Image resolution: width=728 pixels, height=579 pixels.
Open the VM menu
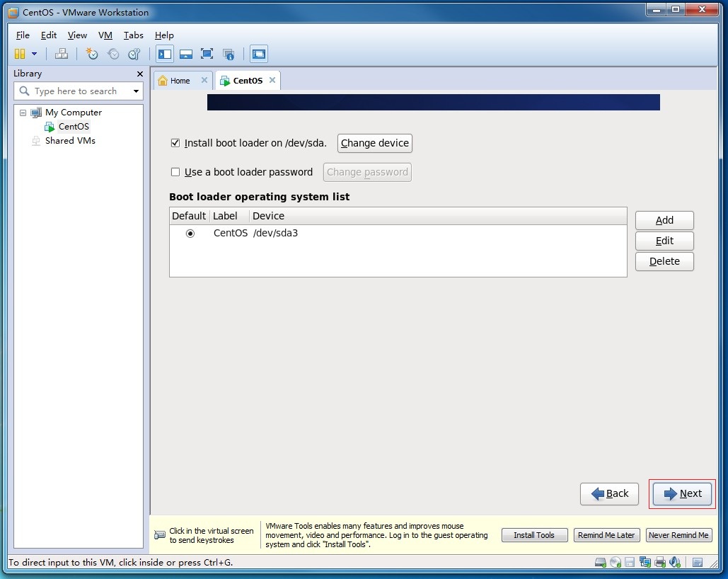(x=105, y=35)
